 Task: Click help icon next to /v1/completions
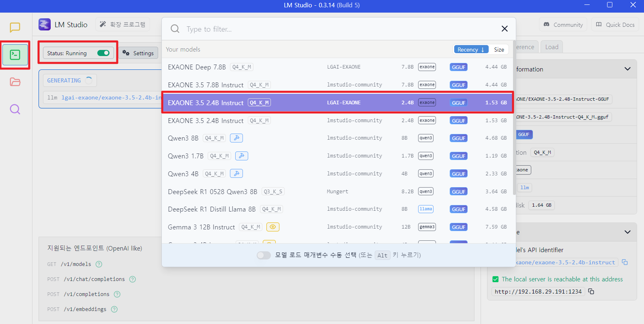pyautogui.click(x=117, y=294)
